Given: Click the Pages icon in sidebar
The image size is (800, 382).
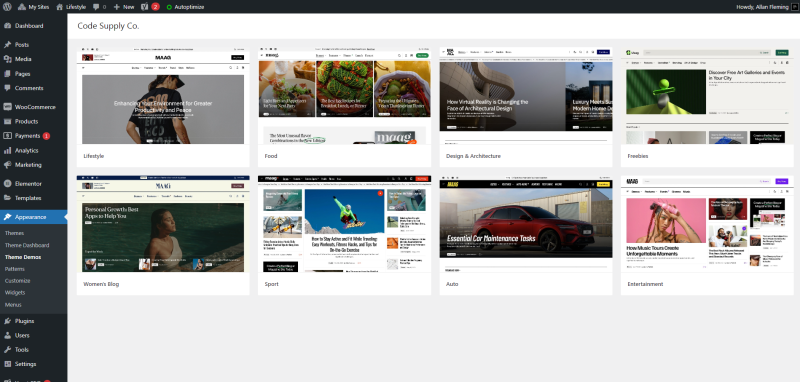Looking at the screenshot, I should [8, 73].
